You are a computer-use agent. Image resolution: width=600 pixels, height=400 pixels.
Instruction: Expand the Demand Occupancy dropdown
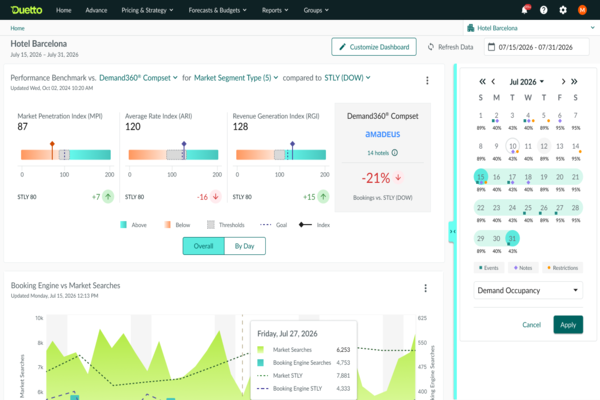[527, 291]
